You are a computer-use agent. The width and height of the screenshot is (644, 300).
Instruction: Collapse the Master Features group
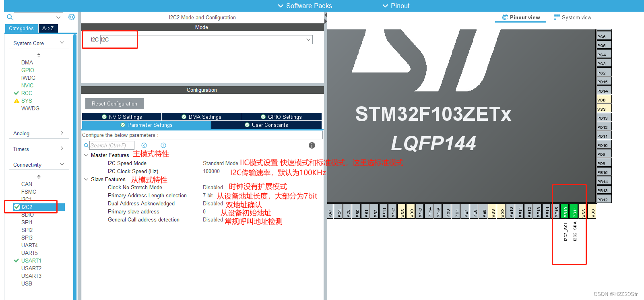pos(86,155)
